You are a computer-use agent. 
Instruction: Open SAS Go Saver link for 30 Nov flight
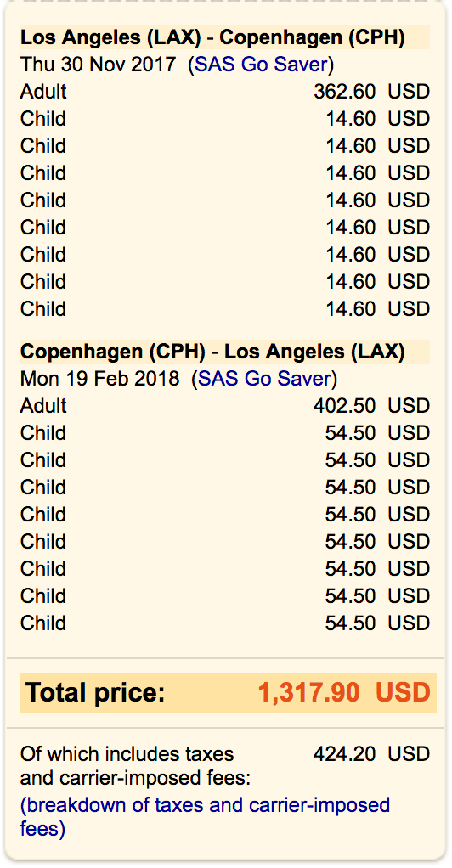coord(261,65)
